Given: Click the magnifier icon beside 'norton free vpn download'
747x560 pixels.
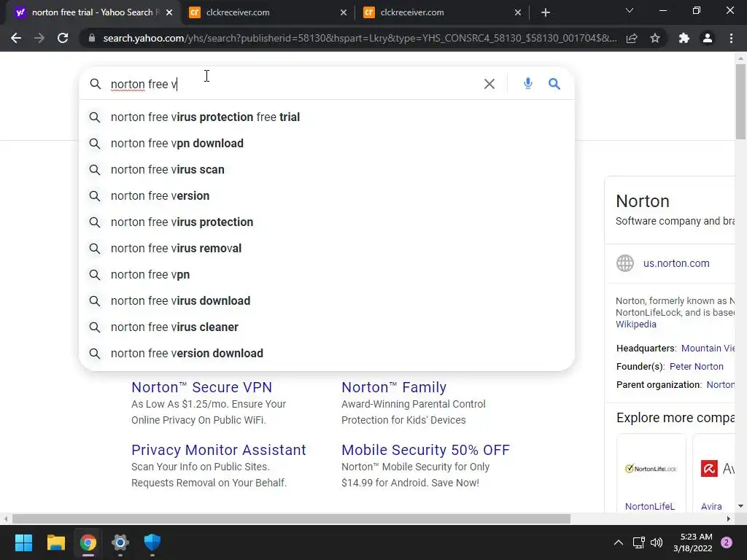Looking at the screenshot, I should tap(95, 144).
